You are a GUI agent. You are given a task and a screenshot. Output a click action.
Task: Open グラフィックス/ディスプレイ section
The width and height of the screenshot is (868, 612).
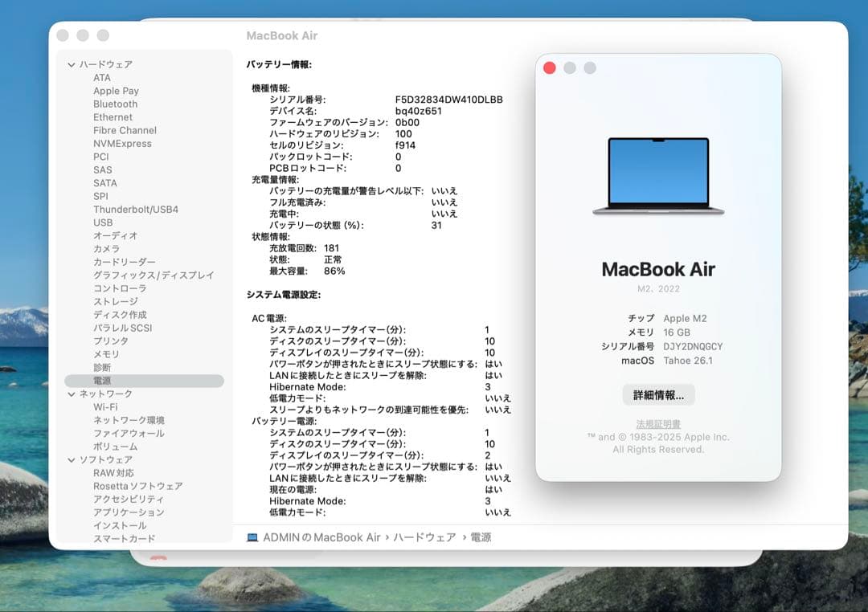coord(154,275)
